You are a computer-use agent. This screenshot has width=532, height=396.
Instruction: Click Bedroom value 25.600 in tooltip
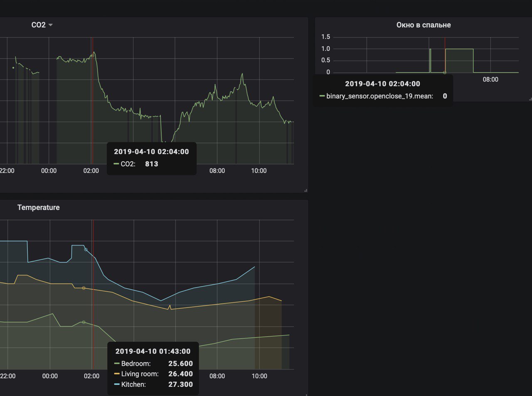point(180,364)
